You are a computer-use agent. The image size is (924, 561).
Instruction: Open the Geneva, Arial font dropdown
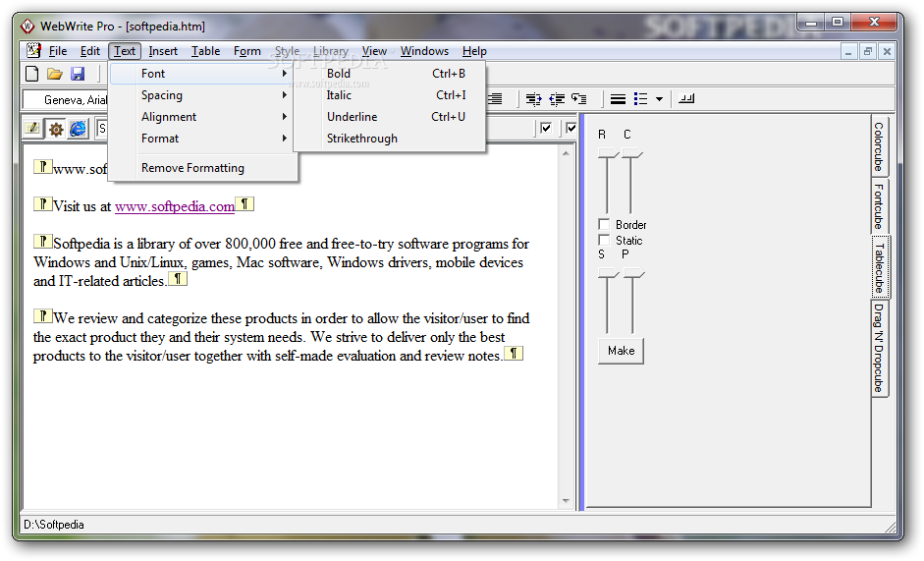click(66, 99)
